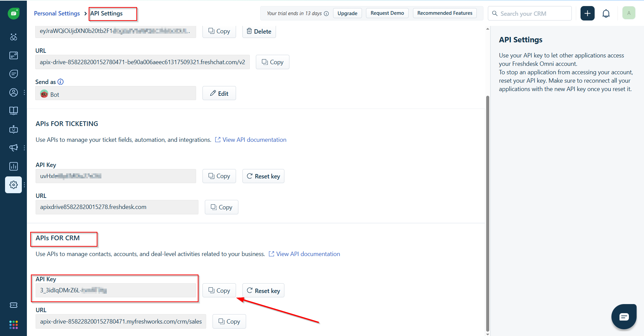Open the chat widget launcher
Viewport: 644px width, 336px height.
pos(624,317)
